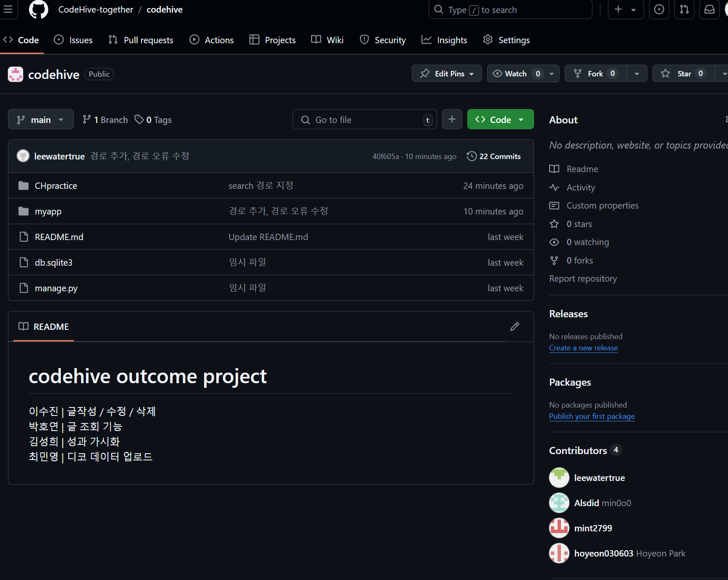Click the Report repository link

(x=583, y=279)
